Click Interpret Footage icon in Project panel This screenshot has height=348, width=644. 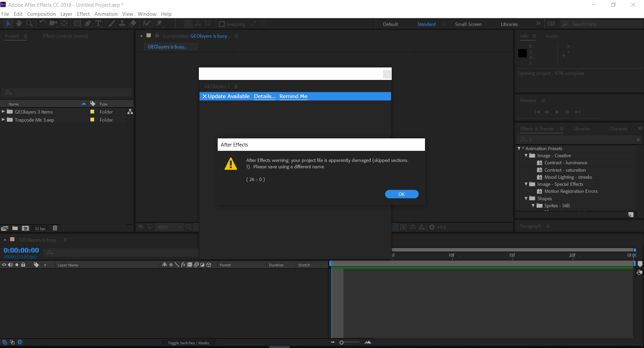point(5,228)
